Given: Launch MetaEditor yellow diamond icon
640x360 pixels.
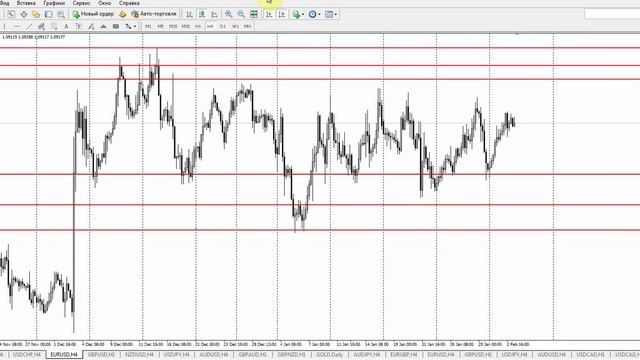Looking at the screenshot, I should (122, 14).
